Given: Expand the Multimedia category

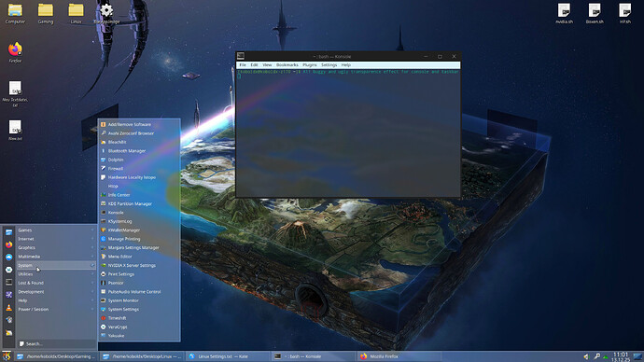Looking at the screenshot, I should click(56, 257).
